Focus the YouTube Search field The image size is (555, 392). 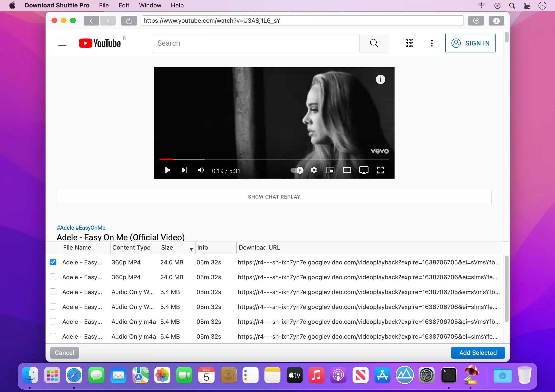coord(256,43)
